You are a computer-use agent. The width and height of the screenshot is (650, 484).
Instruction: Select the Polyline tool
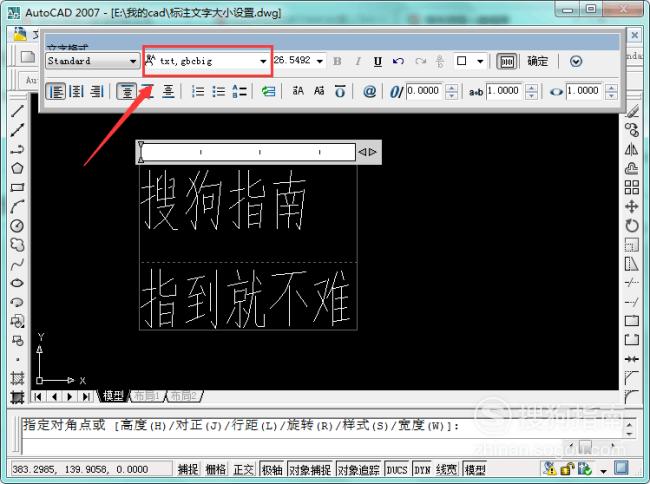pos(17,149)
